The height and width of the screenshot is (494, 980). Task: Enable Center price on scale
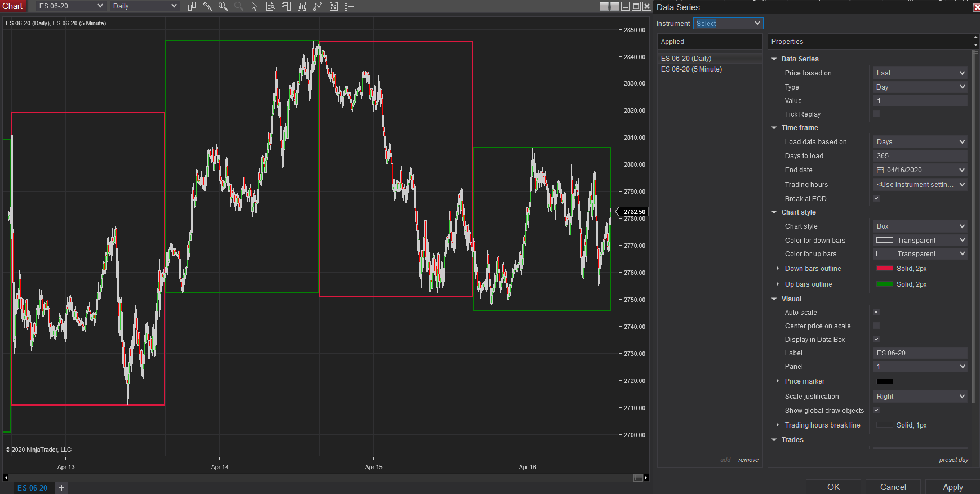click(876, 326)
